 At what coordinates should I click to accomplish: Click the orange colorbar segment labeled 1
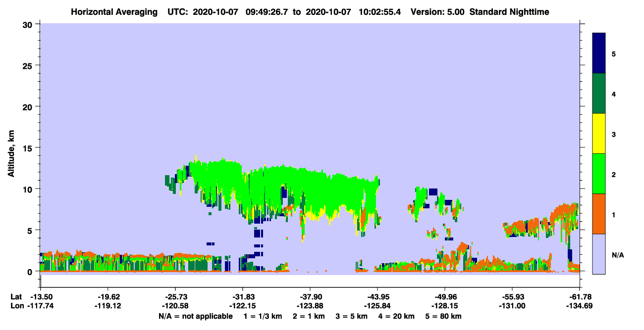point(599,213)
